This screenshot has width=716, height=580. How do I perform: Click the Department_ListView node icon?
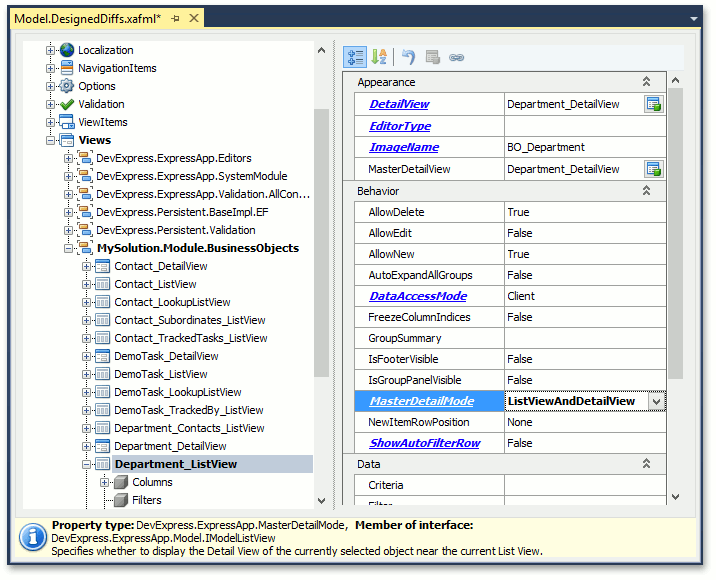(102, 464)
